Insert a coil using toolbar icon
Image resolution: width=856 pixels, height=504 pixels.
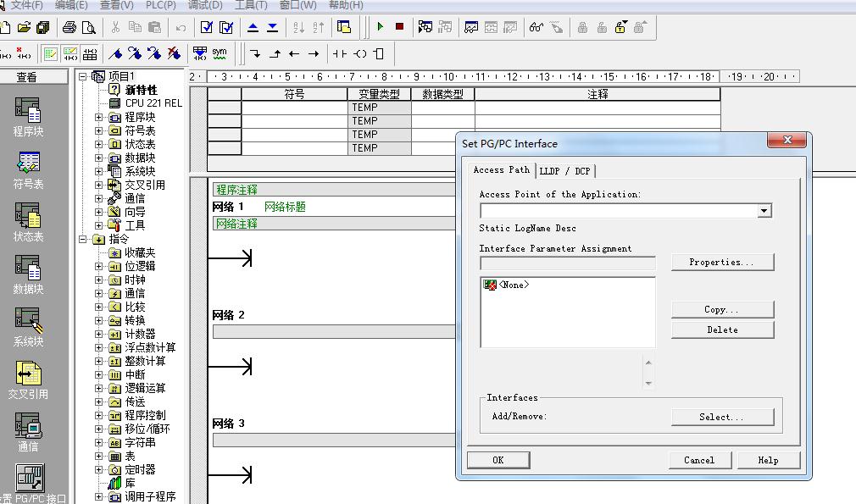[360, 53]
